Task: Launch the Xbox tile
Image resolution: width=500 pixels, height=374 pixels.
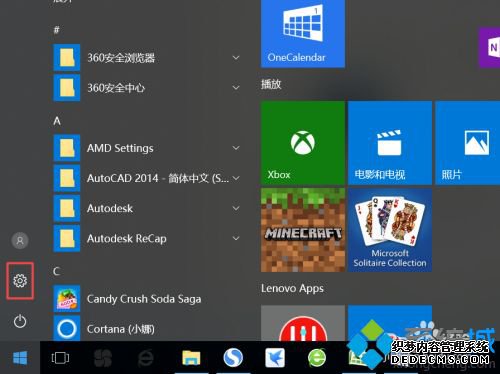Action: [x=303, y=143]
